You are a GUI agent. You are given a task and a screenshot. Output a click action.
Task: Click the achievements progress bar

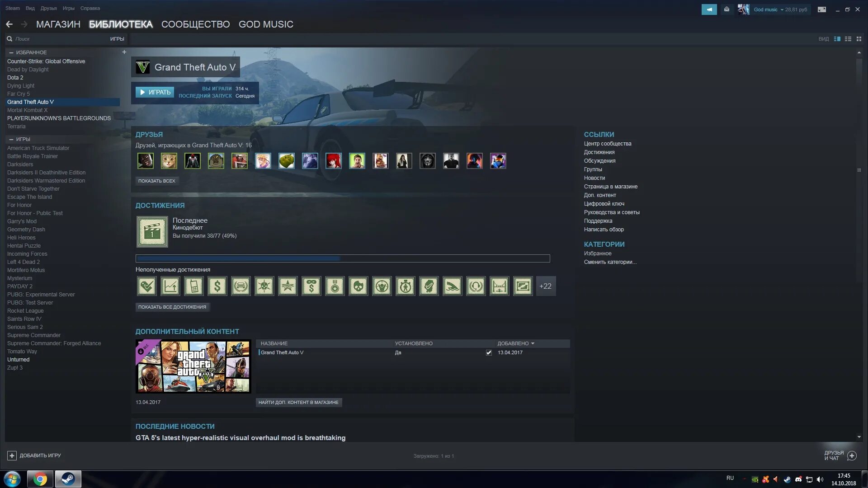[343, 258]
